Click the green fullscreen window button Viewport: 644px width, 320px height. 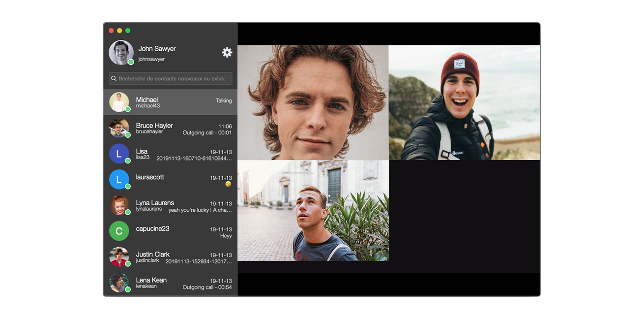pos(128,31)
